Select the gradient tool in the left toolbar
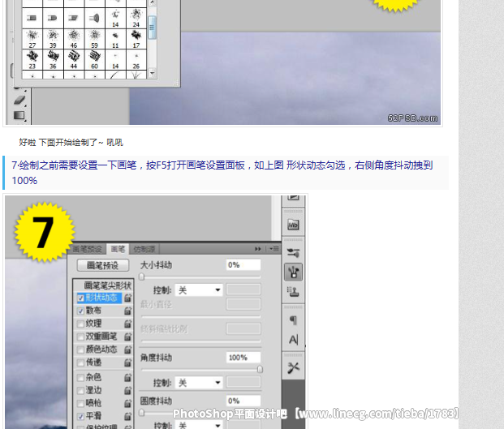 (x=19, y=115)
